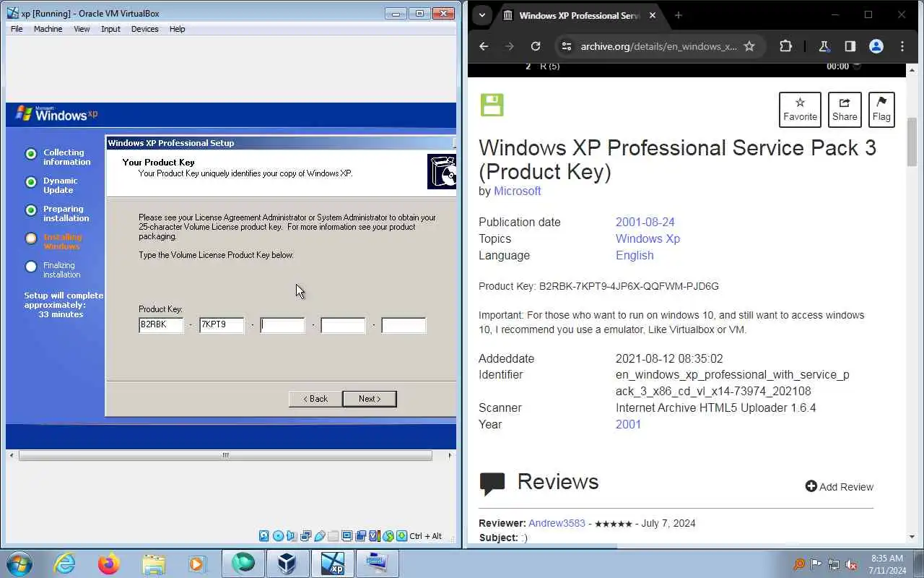Viewport: 924px width, 578px height.
Task: Open the Chrome extensions puzzle icon
Action: pyautogui.click(x=786, y=46)
